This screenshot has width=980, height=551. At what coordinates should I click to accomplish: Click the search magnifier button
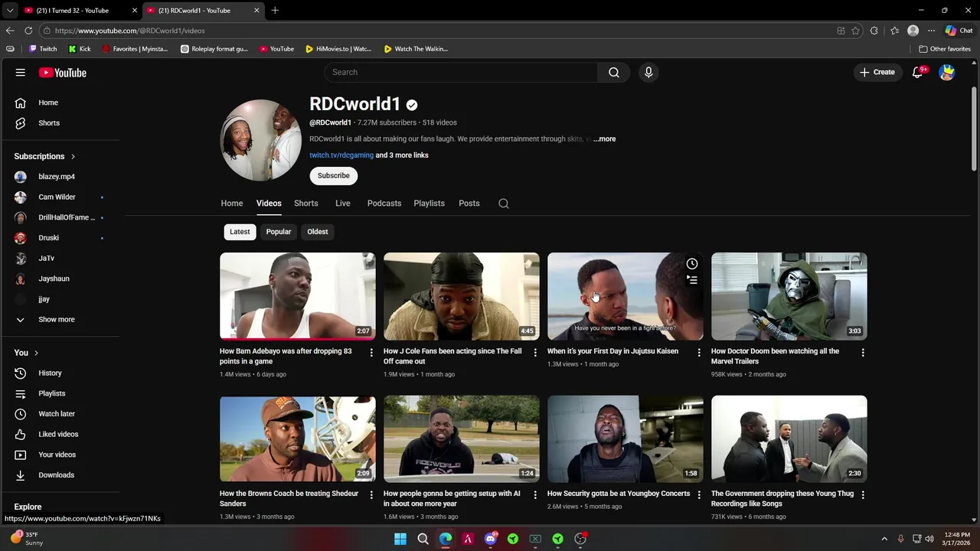click(x=614, y=72)
